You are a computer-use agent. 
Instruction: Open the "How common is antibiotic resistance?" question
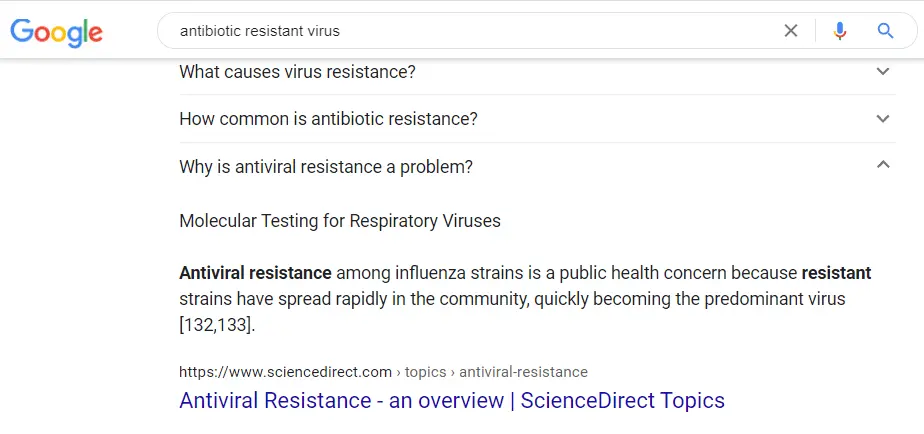coord(328,119)
